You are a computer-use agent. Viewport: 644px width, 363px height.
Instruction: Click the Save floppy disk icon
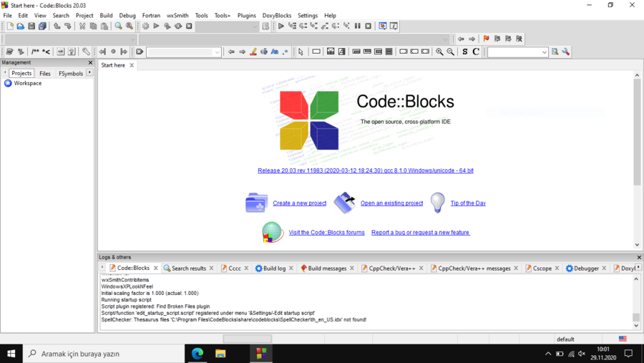(x=31, y=26)
